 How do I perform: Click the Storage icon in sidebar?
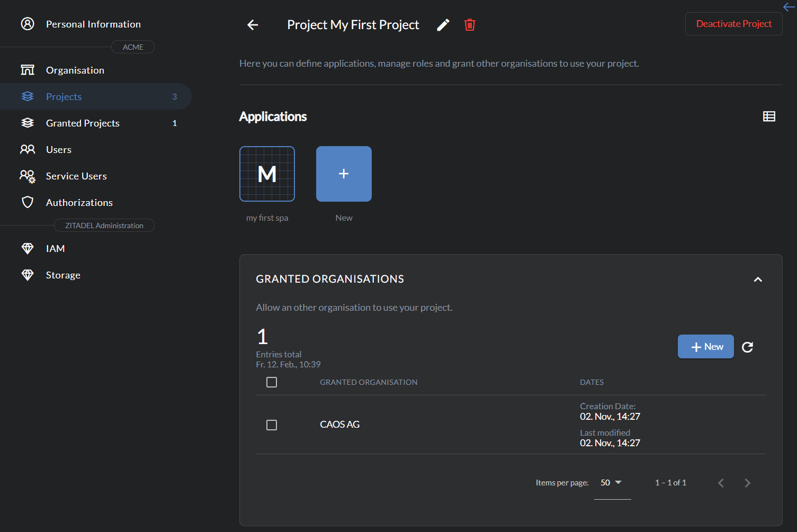click(28, 275)
